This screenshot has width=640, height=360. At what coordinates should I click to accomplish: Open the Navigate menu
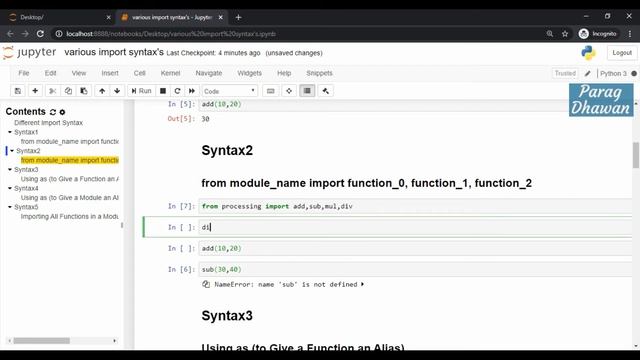(x=209, y=73)
